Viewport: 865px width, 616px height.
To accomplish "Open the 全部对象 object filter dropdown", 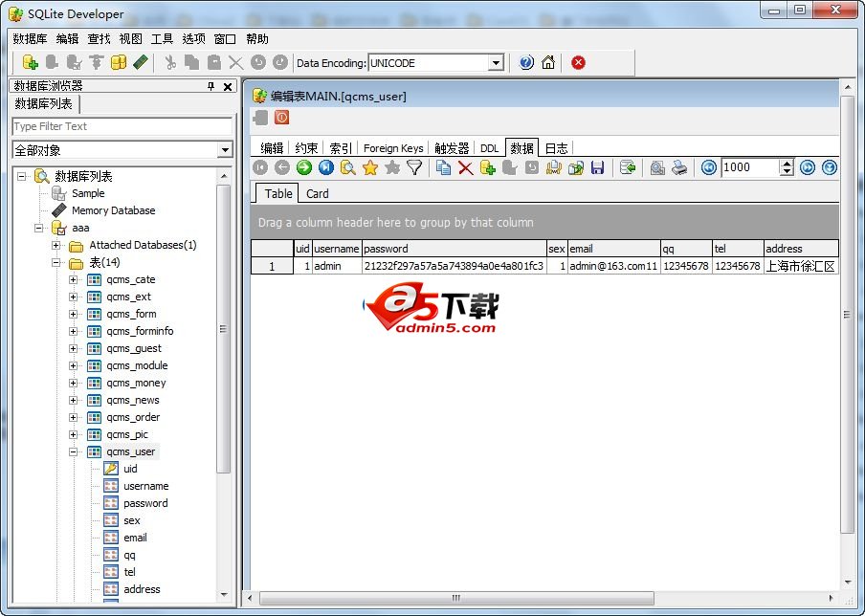I will pos(225,149).
